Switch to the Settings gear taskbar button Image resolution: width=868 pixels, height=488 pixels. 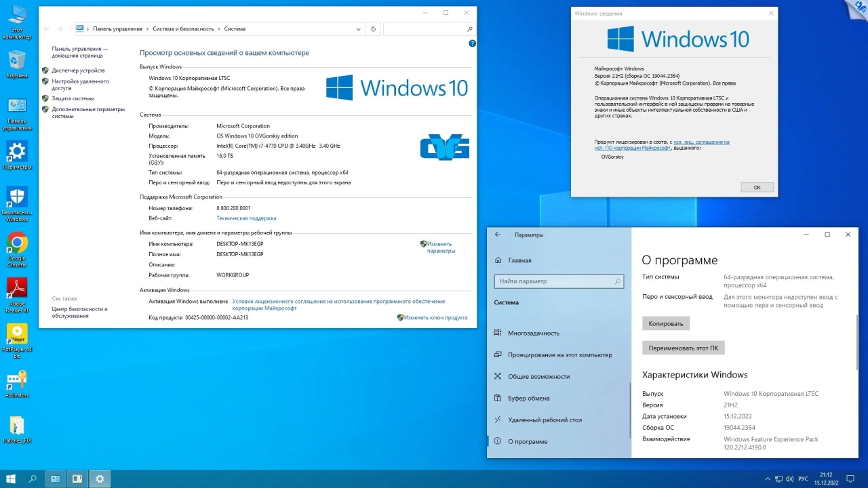(100, 479)
